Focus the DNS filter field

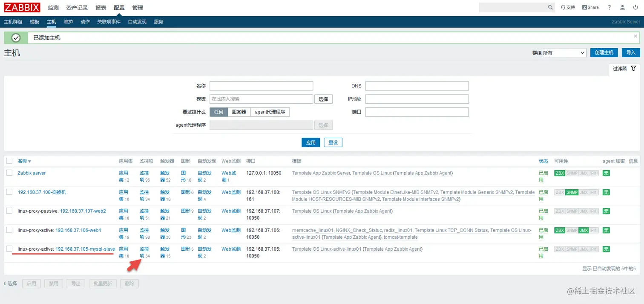[x=417, y=86]
